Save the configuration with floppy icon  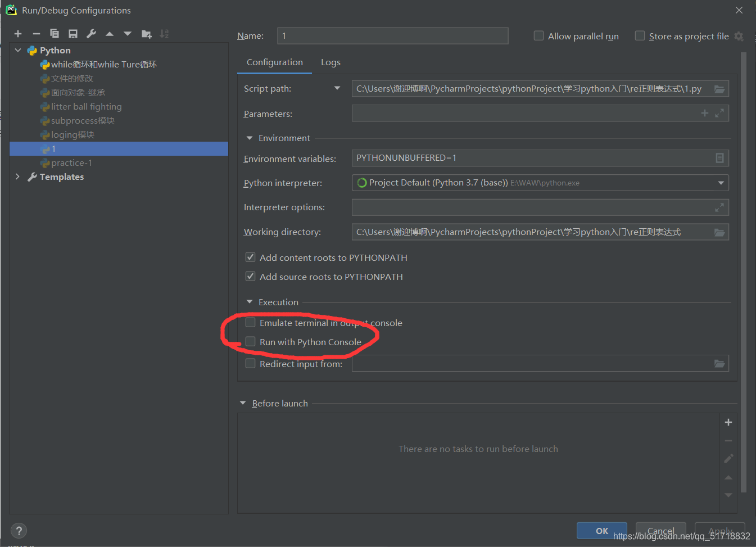pos(73,34)
